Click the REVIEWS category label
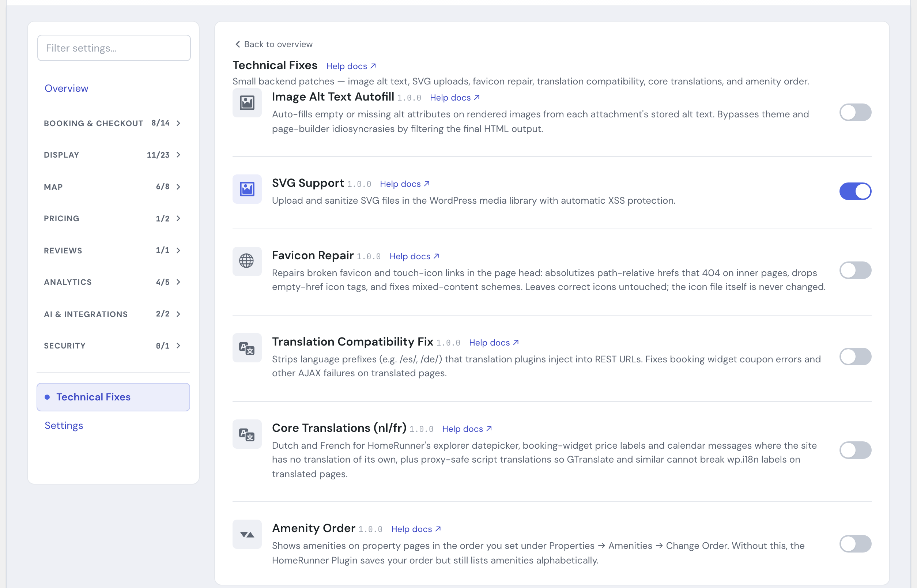Screen dimensions: 917x588 (x=63, y=250)
